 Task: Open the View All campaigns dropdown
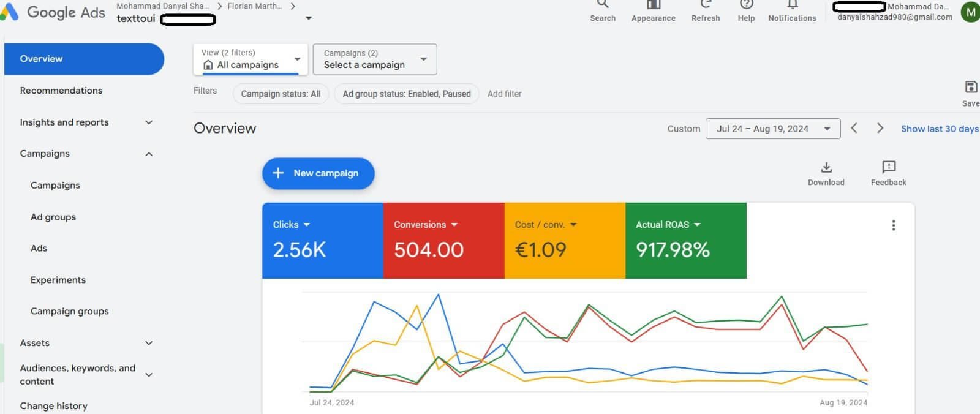coord(251,59)
